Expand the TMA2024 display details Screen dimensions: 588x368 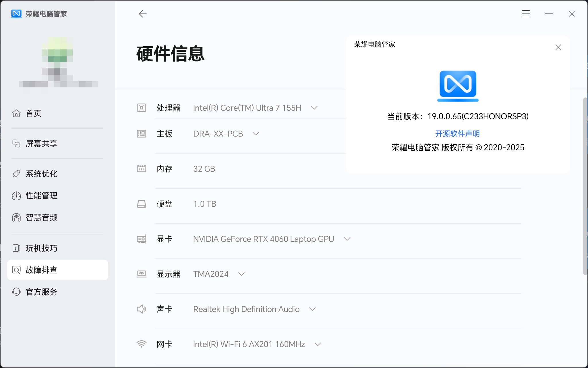click(x=241, y=274)
